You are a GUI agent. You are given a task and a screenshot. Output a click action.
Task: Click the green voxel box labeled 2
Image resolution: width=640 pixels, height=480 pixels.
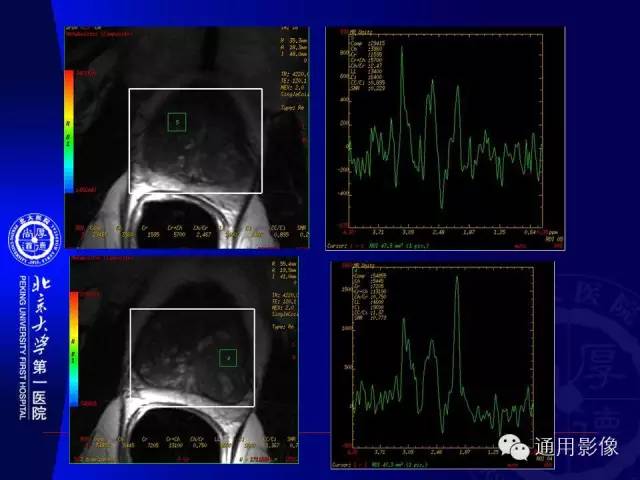228,358
